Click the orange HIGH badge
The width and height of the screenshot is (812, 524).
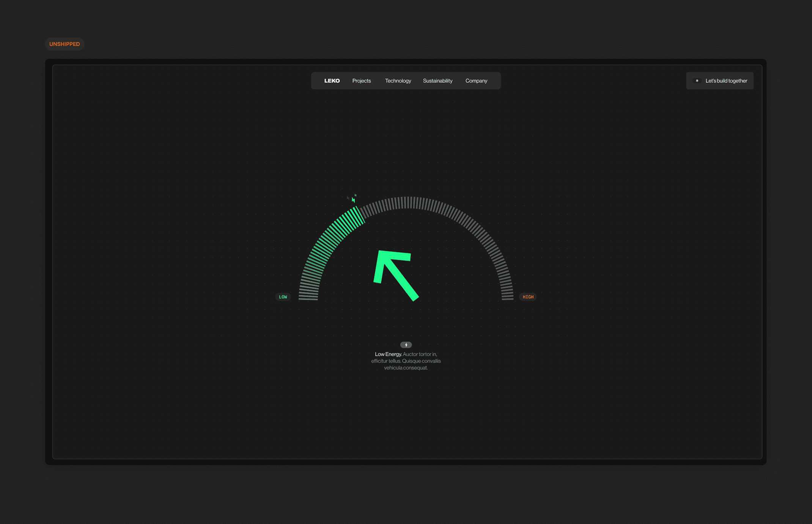528,297
